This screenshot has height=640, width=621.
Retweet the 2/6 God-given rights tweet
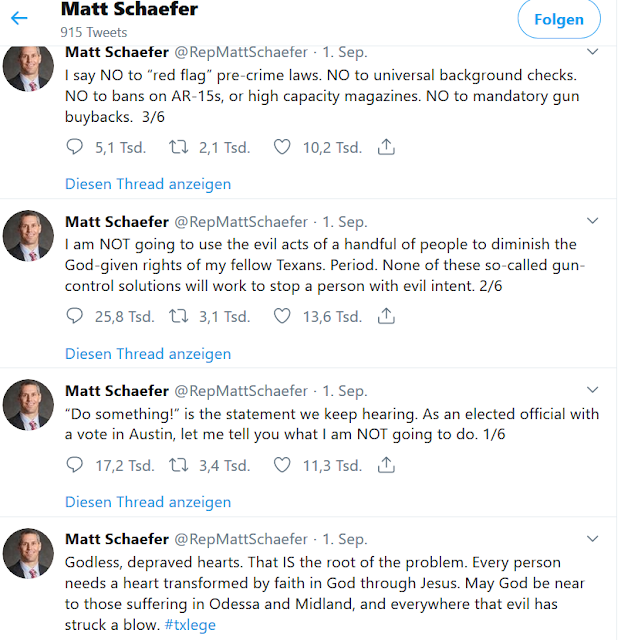179,317
